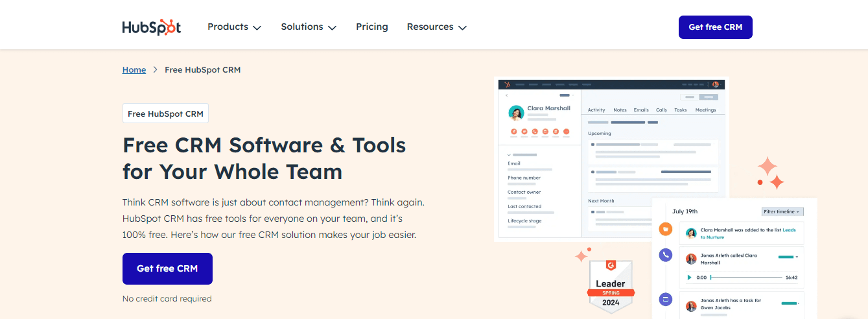Image resolution: width=868 pixels, height=319 pixels.
Task: Click the user avatar in mockup top bar
Action: point(716,84)
